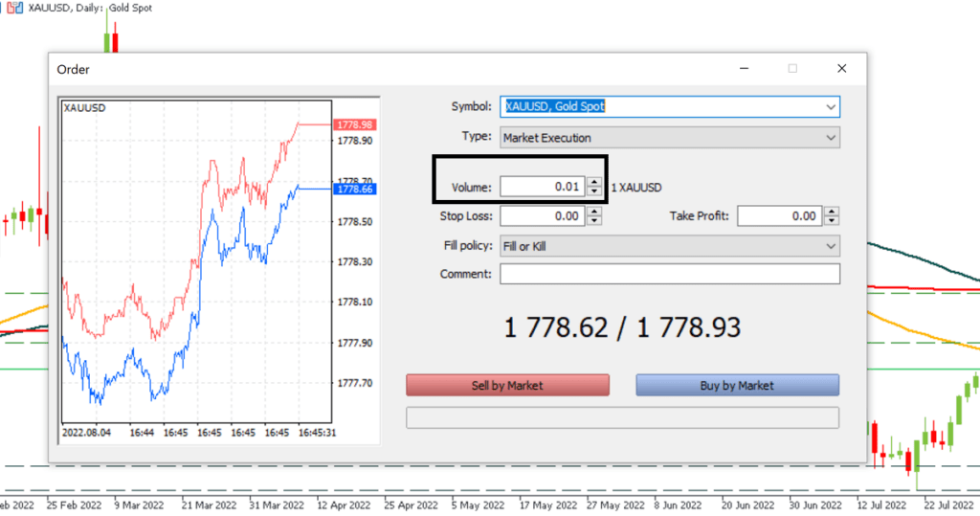Decrease Take Profit with the down arrow

click(x=832, y=221)
